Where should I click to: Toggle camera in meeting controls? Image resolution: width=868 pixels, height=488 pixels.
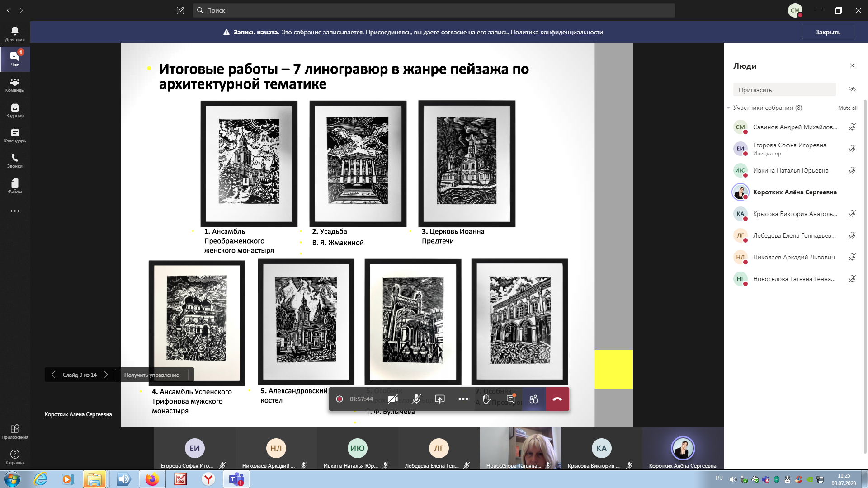(x=393, y=399)
